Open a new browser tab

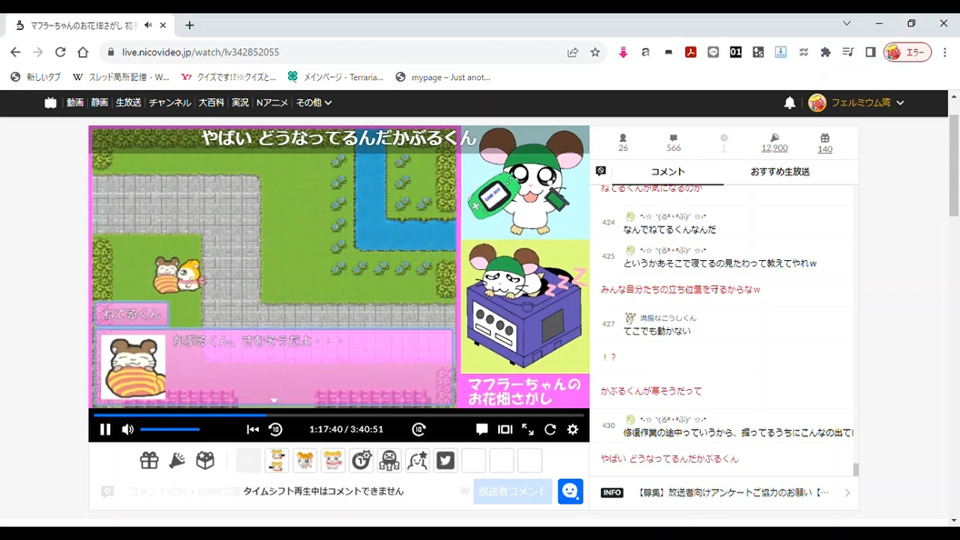pyautogui.click(x=190, y=25)
